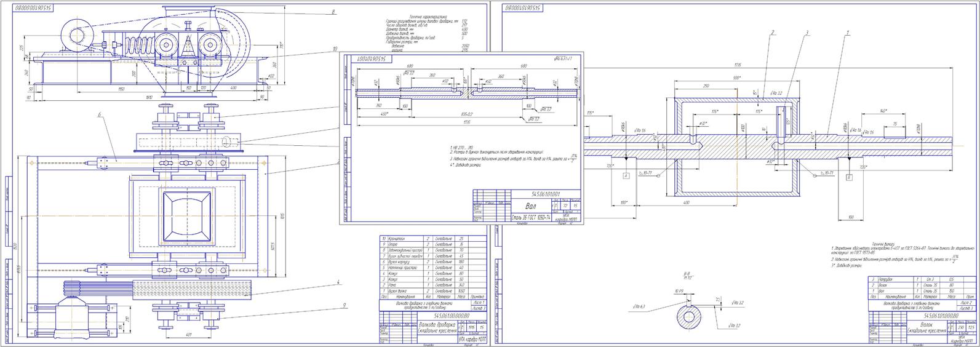Click callout number 8 on left sheet

(x=333, y=12)
